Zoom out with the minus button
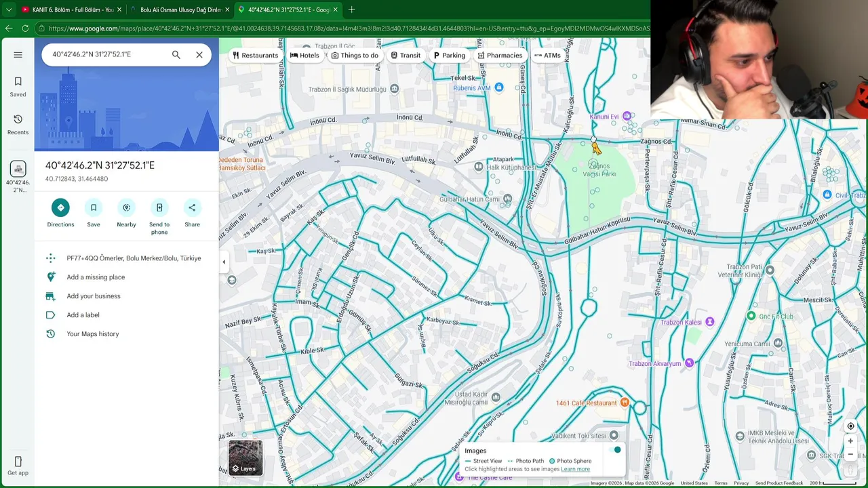 (850, 455)
